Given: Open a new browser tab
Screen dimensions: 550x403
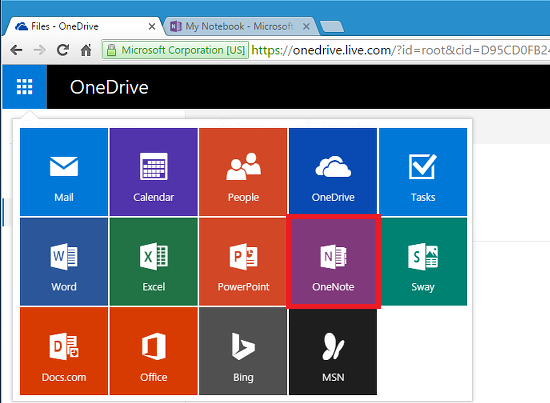Looking at the screenshot, I should pyautogui.click(x=331, y=27).
